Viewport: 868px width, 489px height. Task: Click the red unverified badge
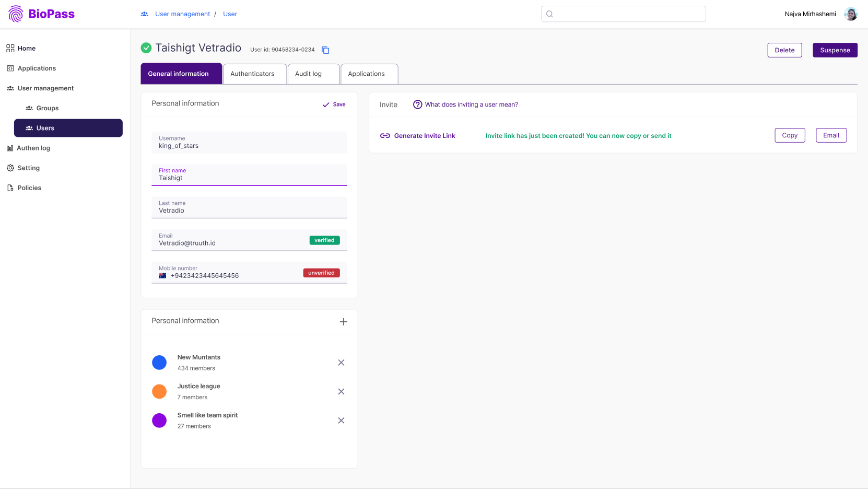pos(322,273)
